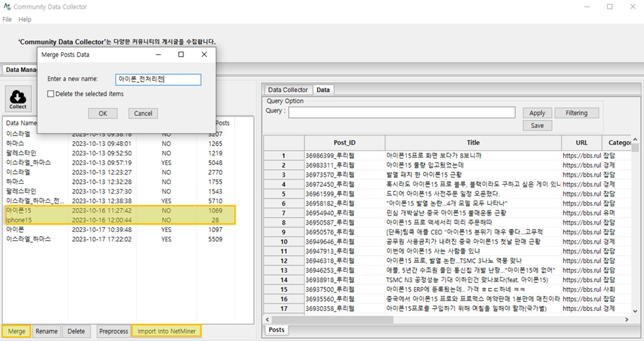The width and height of the screenshot is (644, 341).
Task: Select the 아이폰15 data row
Action: click(x=120, y=210)
